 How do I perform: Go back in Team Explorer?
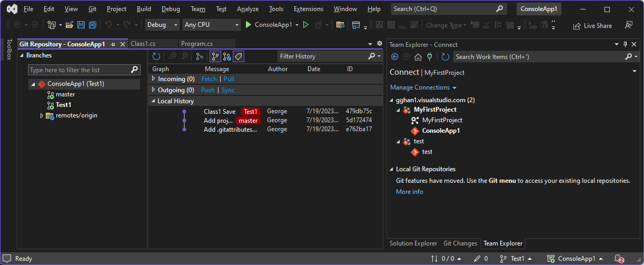(x=395, y=56)
